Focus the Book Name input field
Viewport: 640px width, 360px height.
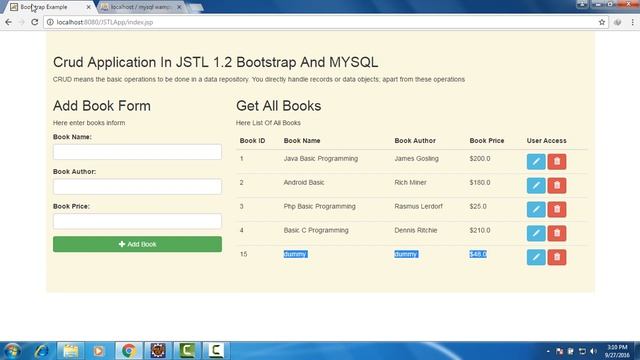pyautogui.click(x=138, y=152)
